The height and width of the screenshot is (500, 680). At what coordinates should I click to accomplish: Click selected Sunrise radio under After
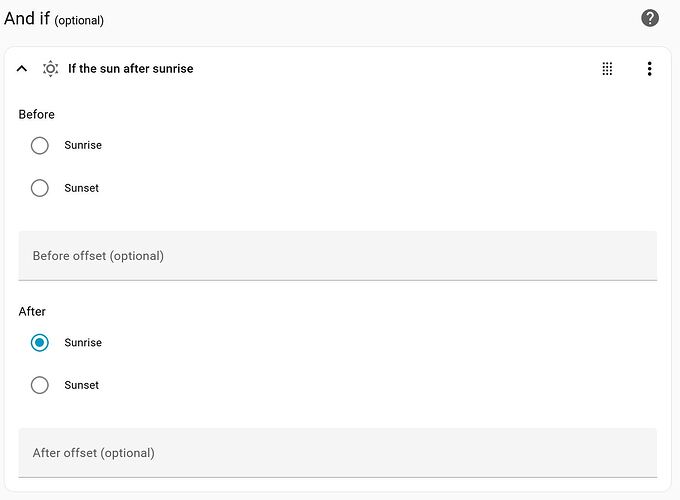tap(39, 343)
